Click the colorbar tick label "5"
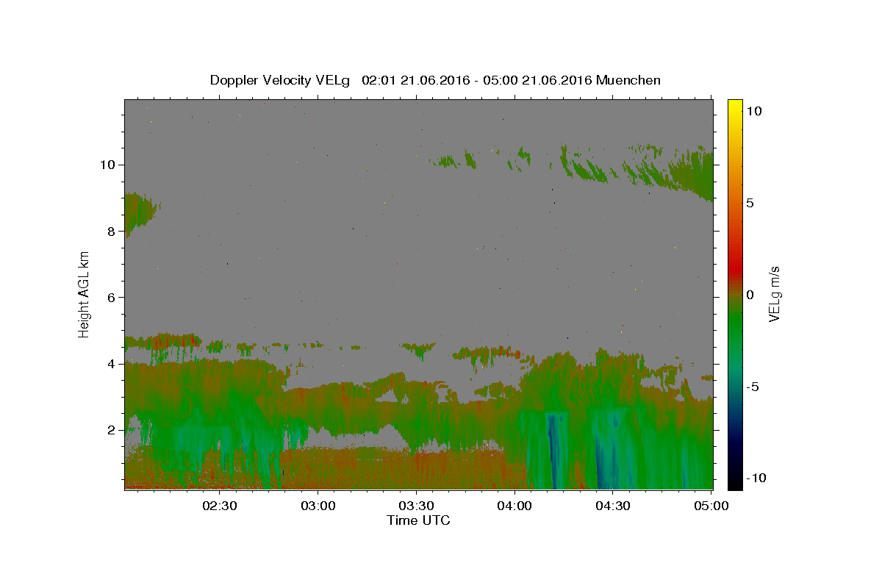The height and width of the screenshot is (588, 882). [x=750, y=203]
